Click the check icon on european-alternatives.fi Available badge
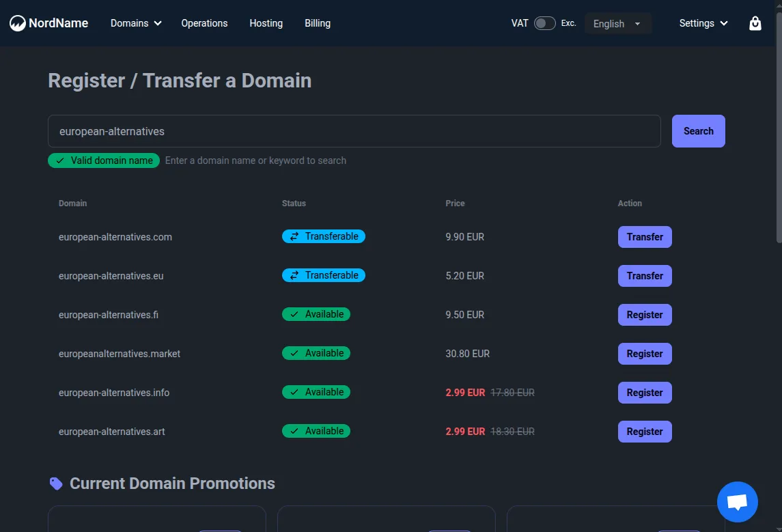This screenshot has width=782, height=532. [294, 314]
